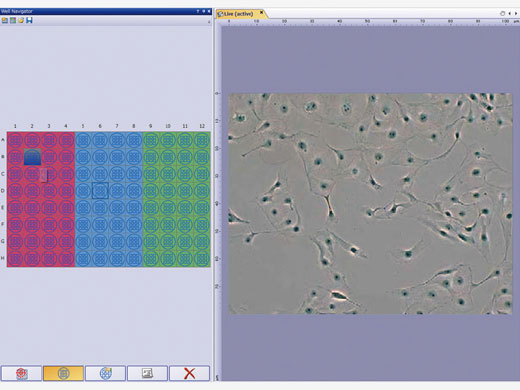
Task: Toggle the highlighted orange well grid button
Action: (x=63, y=373)
